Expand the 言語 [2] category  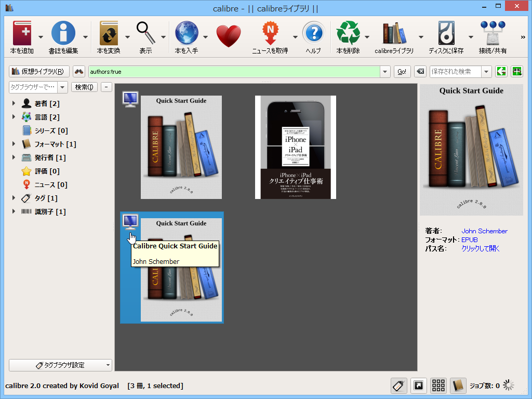click(x=14, y=117)
